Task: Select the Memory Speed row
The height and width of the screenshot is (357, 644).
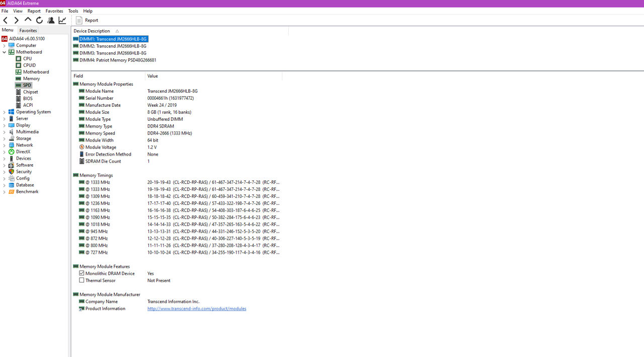Action: click(x=176, y=133)
